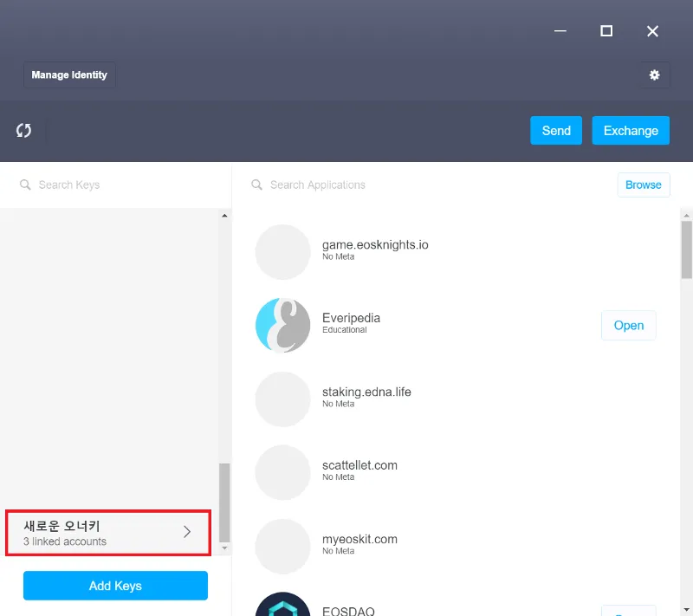Select staking.edna.life entry
Viewport: 693px width, 616px height.
pyautogui.click(x=366, y=392)
